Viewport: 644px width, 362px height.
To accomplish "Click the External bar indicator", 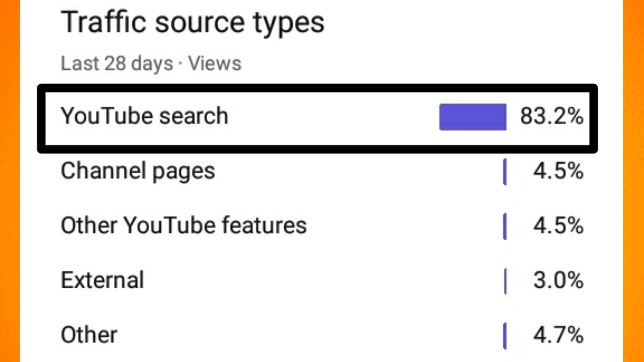I will click(x=505, y=281).
